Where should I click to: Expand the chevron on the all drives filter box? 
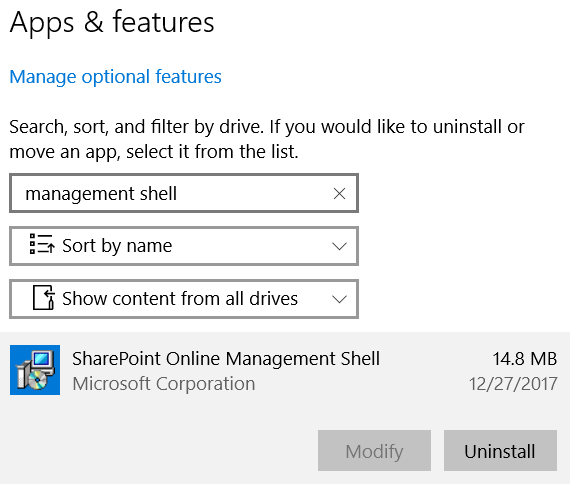click(x=339, y=299)
